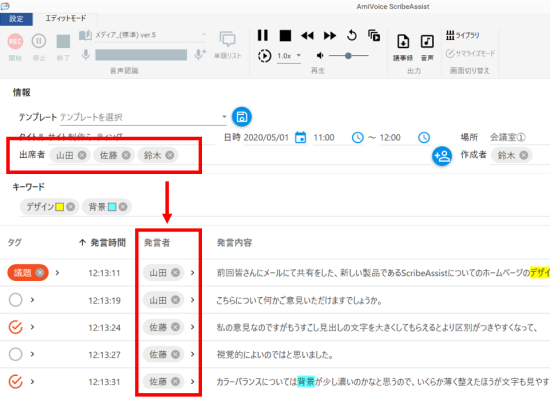Remove the 背景 keyword chip

pyautogui.click(x=123, y=207)
